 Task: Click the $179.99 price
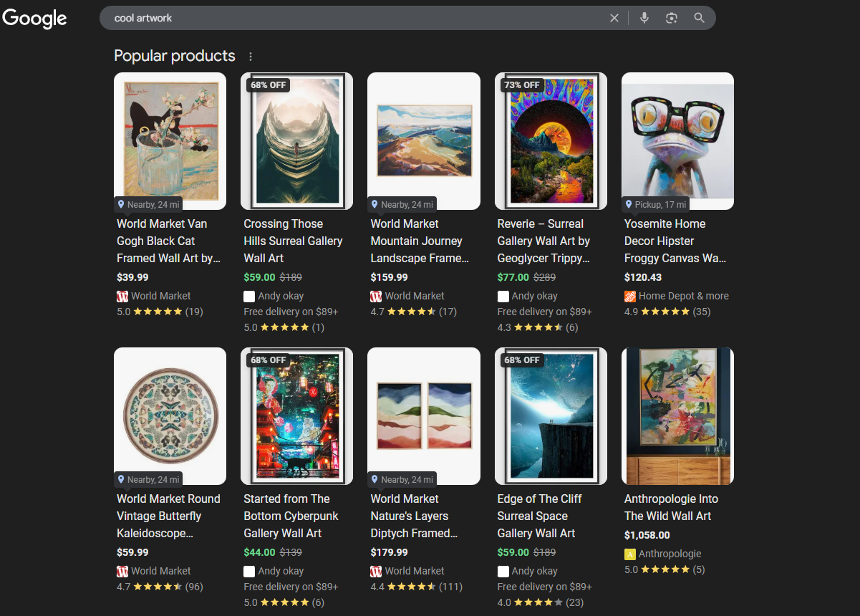389,552
